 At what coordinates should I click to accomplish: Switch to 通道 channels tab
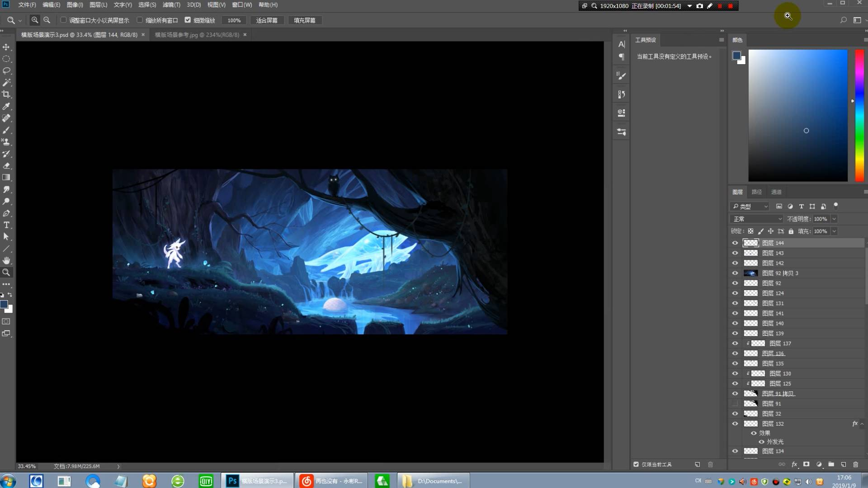click(x=776, y=192)
